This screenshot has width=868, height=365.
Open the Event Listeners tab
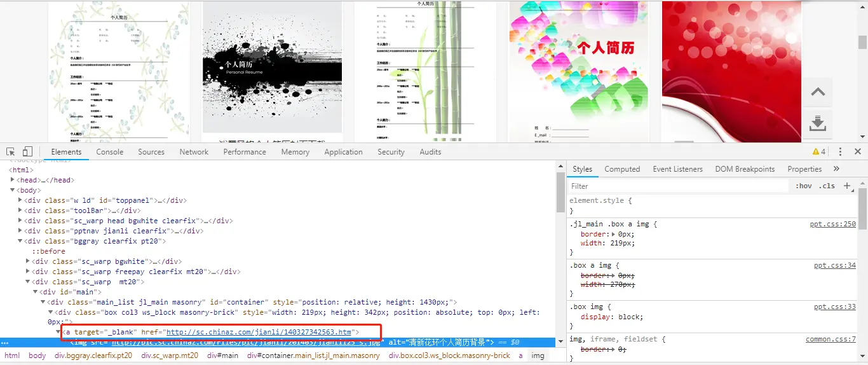677,169
